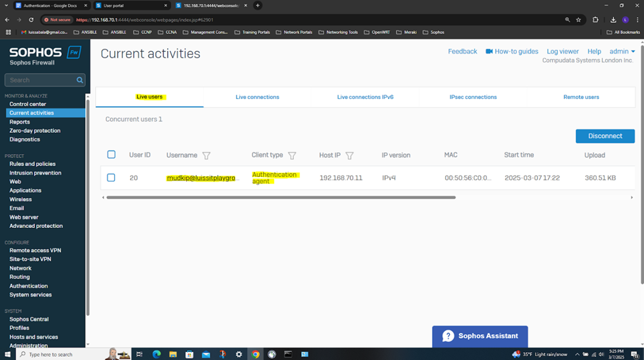644x360 pixels.
Task: Switch to the Remote users tab
Action: coord(581,97)
